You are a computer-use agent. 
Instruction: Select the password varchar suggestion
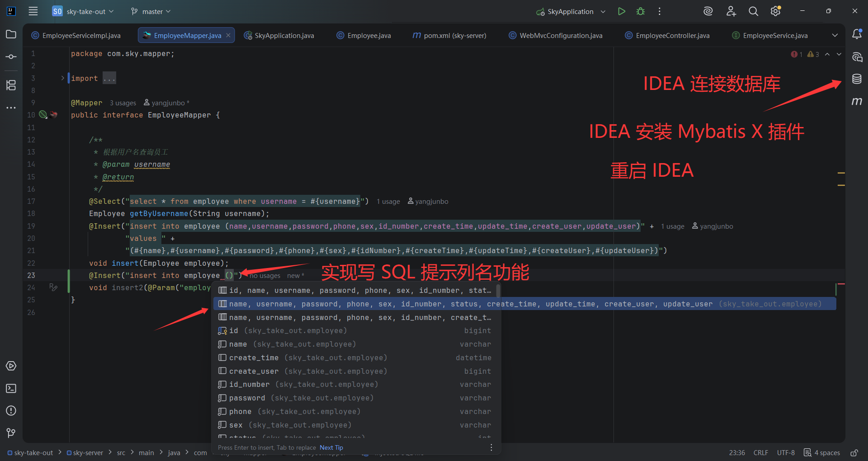[355, 398]
